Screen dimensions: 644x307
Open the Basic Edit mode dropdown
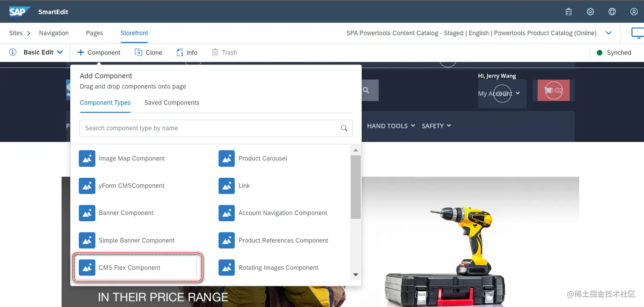pyautogui.click(x=43, y=52)
